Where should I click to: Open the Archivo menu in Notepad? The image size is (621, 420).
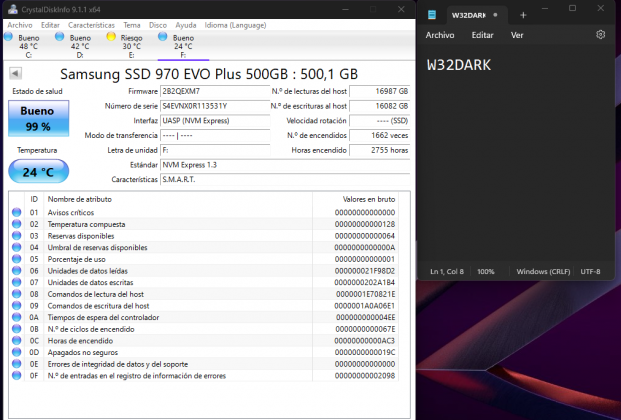[440, 35]
